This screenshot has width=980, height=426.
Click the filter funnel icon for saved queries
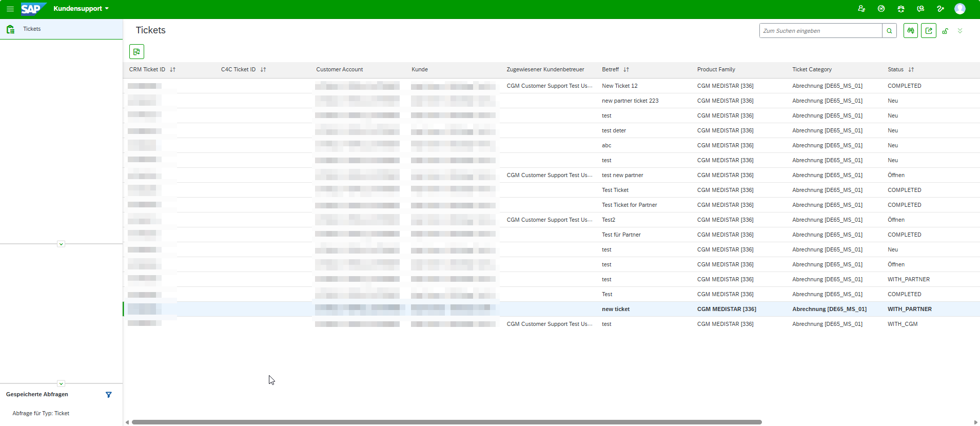pos(108,395)
